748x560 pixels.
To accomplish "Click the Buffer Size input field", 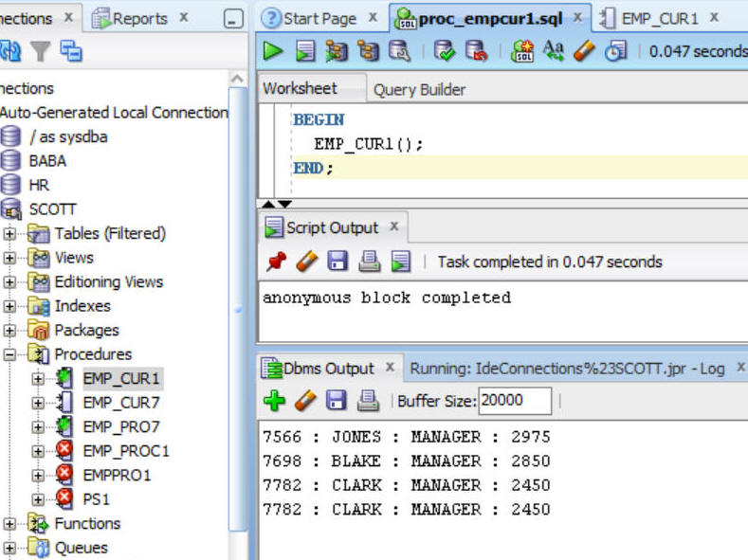I will 514,401.
